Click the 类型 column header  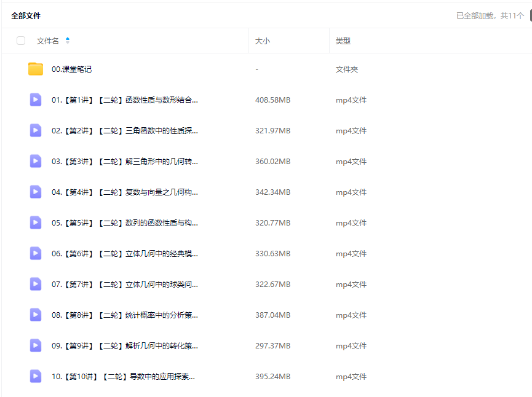coord(343,41)
